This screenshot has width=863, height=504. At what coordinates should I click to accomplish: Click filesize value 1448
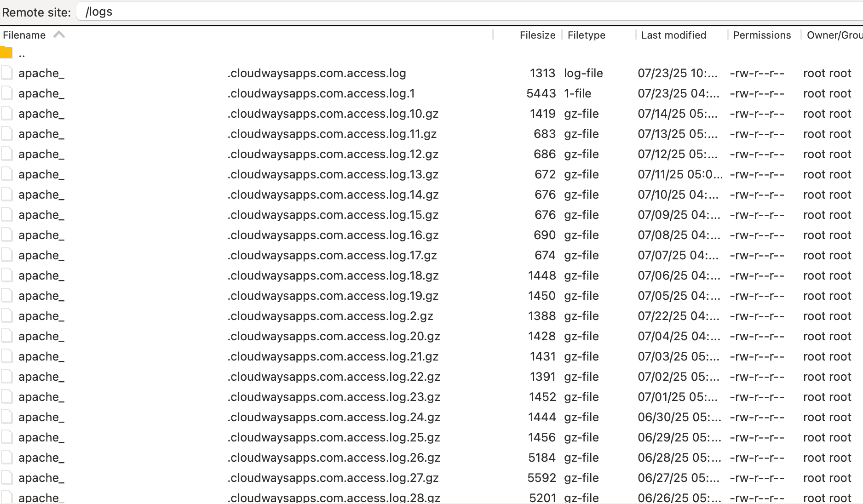[542, 275]
